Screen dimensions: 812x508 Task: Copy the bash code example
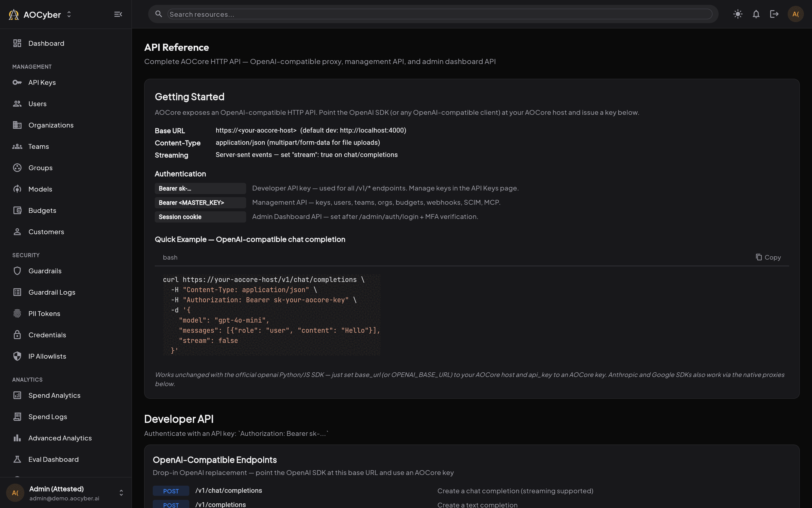click(768, 257)
